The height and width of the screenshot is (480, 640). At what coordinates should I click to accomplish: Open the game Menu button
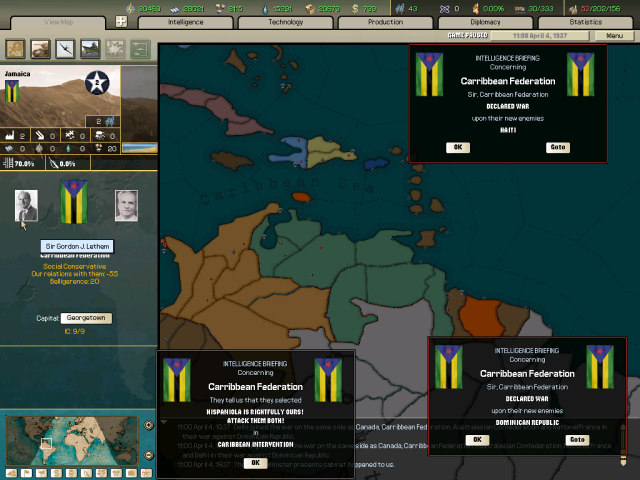click(614, 36)
